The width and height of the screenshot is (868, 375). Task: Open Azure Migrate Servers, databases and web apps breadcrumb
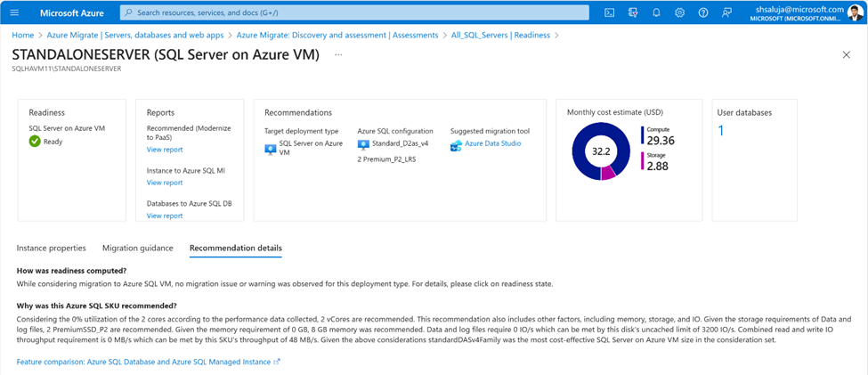(x=135, y=35)
